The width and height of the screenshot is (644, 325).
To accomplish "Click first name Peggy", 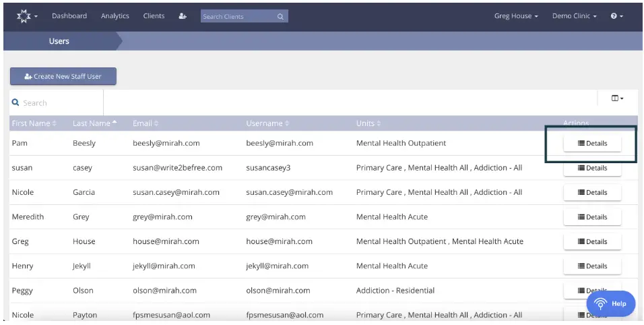I will point(22,291).
